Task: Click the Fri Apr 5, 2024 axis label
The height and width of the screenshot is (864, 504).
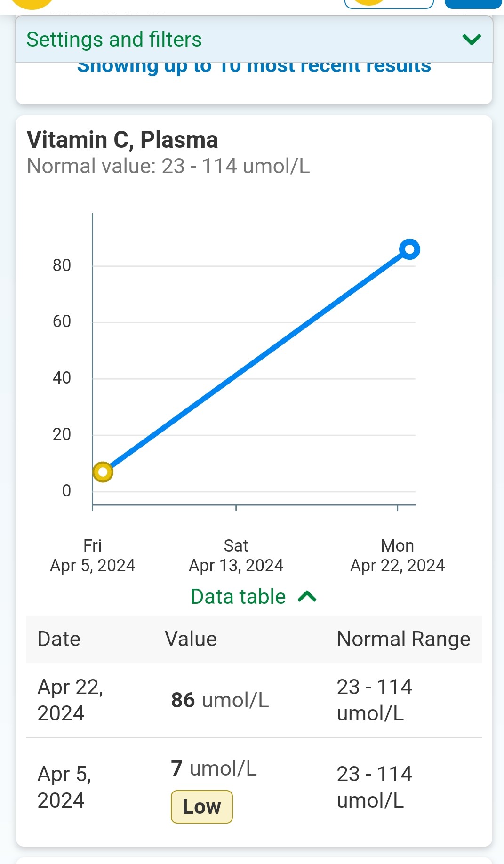Action: tap(93, 555)
